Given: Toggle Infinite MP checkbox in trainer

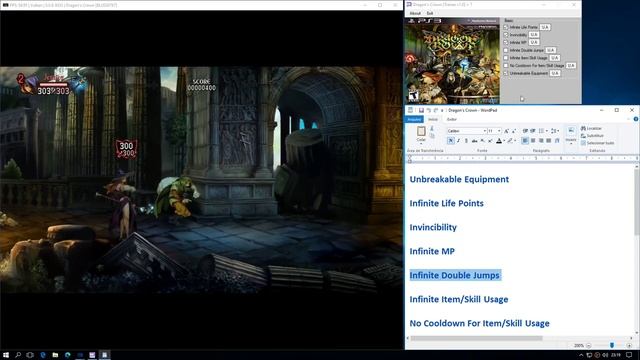Looking at the screenshot, I should [506, 42].
